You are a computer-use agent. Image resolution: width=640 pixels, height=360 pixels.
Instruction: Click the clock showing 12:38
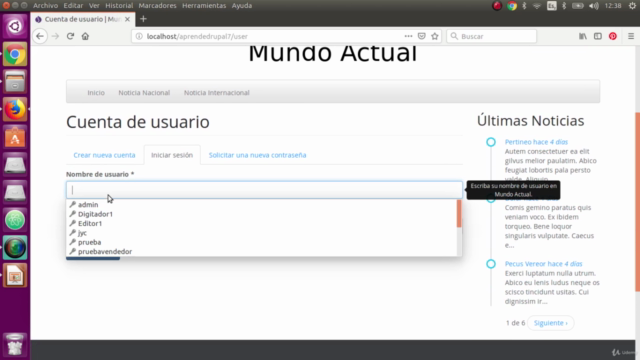point(613,6)
